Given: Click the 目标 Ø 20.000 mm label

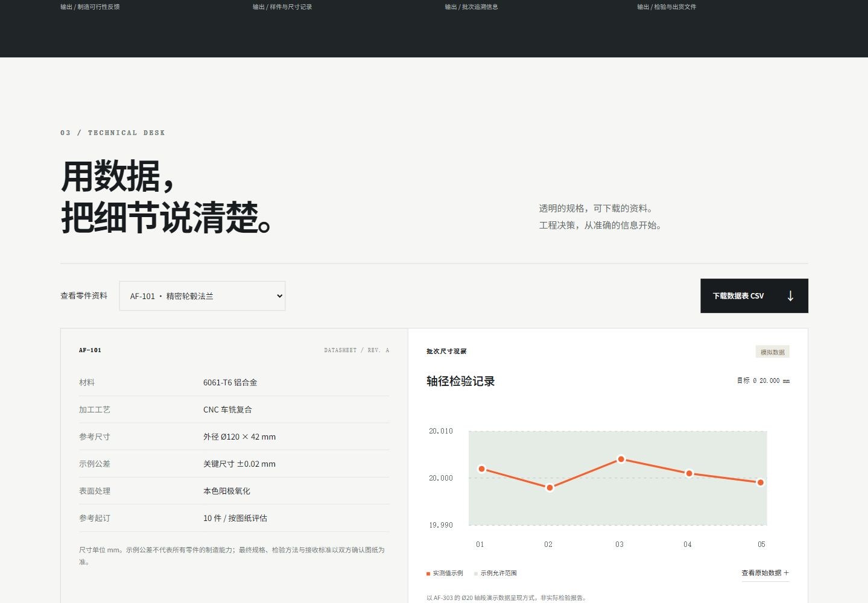Looking at the screenshot, I should tap(763, 381).
